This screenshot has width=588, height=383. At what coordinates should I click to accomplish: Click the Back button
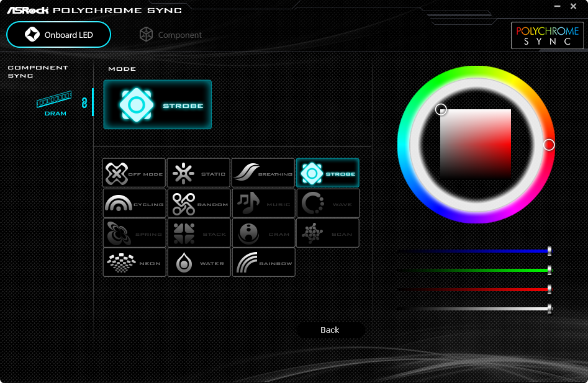330,330
